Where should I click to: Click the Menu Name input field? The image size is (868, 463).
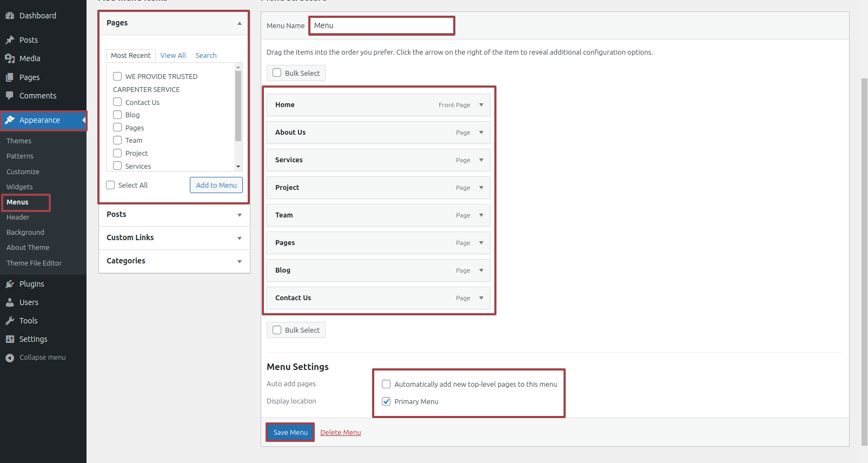382,25
